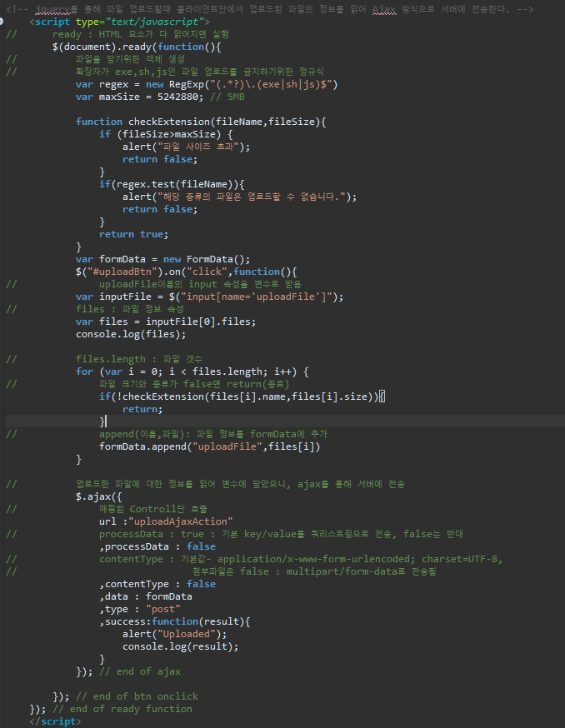565x728 pixels.
Task: Click the regex string "(.*?)\.(exe|sh|js)$"
Action: coord(271,84)
